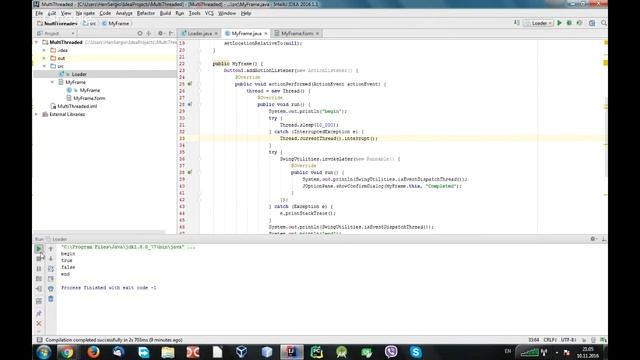
Task: Click the Restore layout icon in Run panel
Action: (x=39, y=301)
